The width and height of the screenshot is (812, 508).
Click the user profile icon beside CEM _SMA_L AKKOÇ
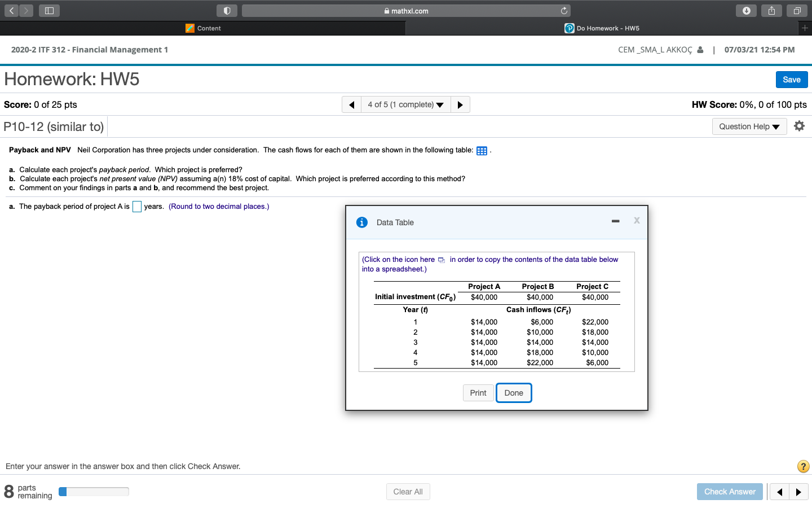pyautogui.click(x=701, y=50)
